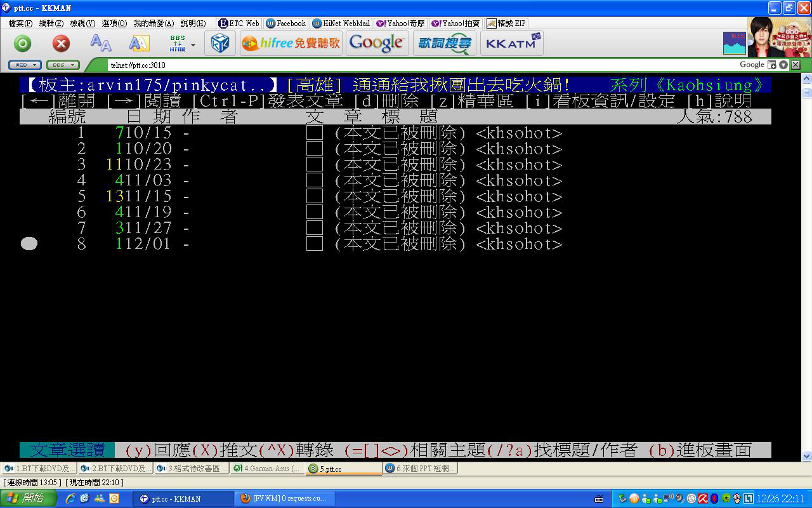
Task: Open the 檔案(F) menu
Action: pos(21,23)
